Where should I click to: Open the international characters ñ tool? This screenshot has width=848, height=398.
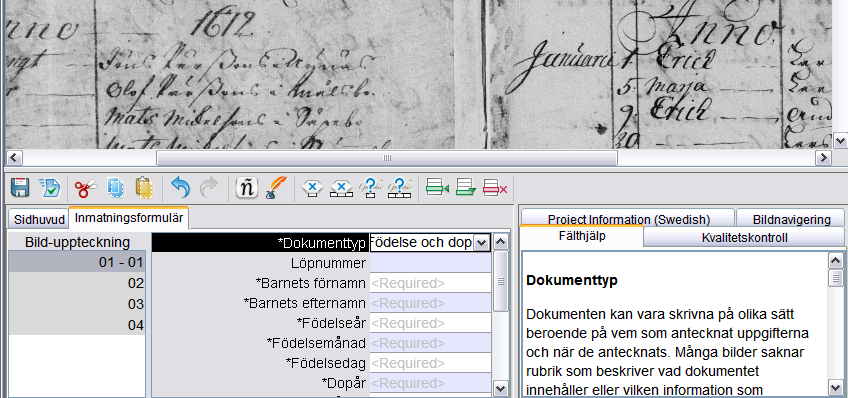(247, 188)
